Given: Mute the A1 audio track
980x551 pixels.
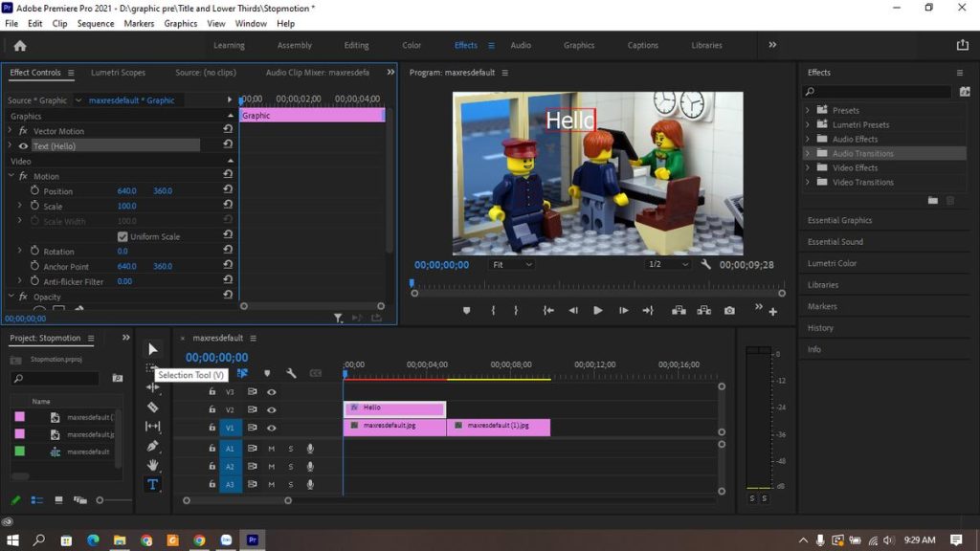Looking at the screenshot, I should [272, 448].
